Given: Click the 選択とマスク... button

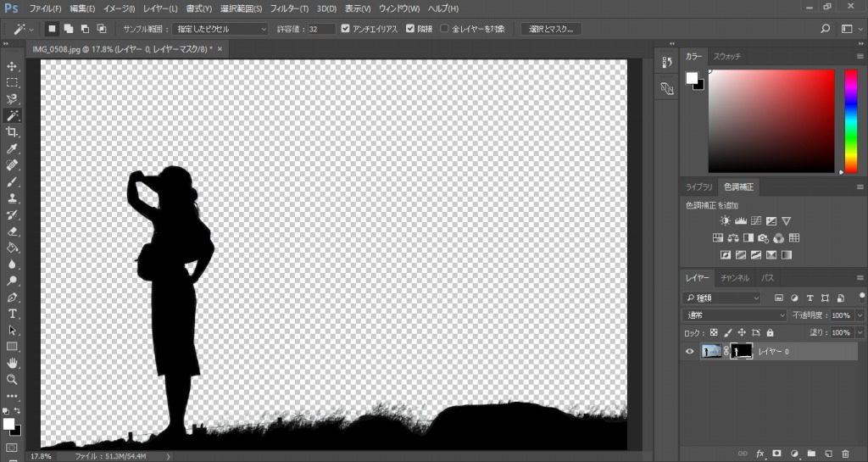Looking at the screenshot, I should [x=551, y=29].
